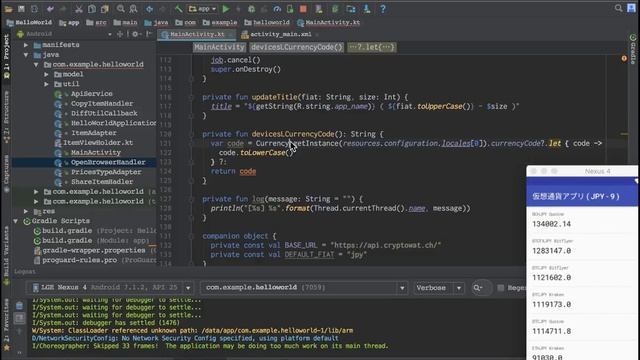Click the Undo arrow icon
640x360 pixels.
[x=50, y=9]
